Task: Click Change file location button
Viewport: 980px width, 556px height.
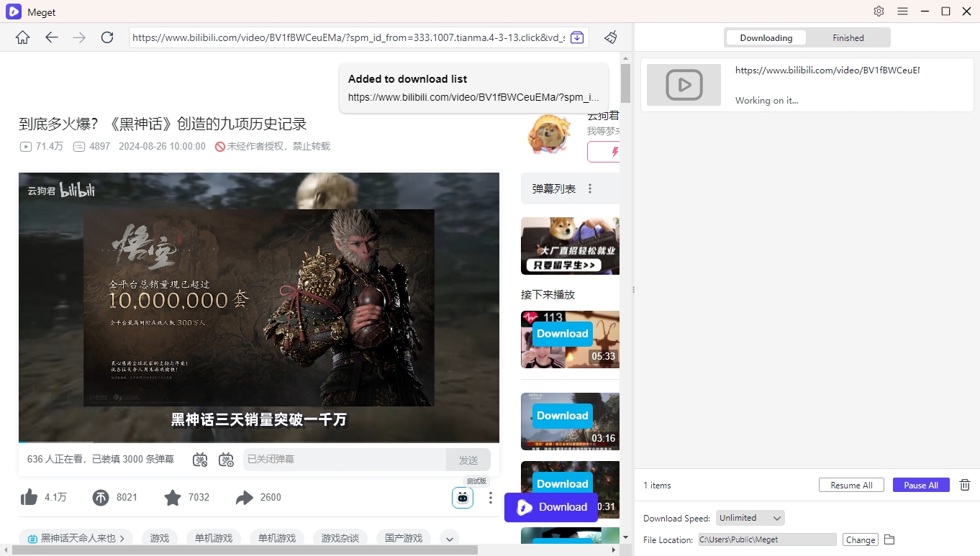Action: 861,539
